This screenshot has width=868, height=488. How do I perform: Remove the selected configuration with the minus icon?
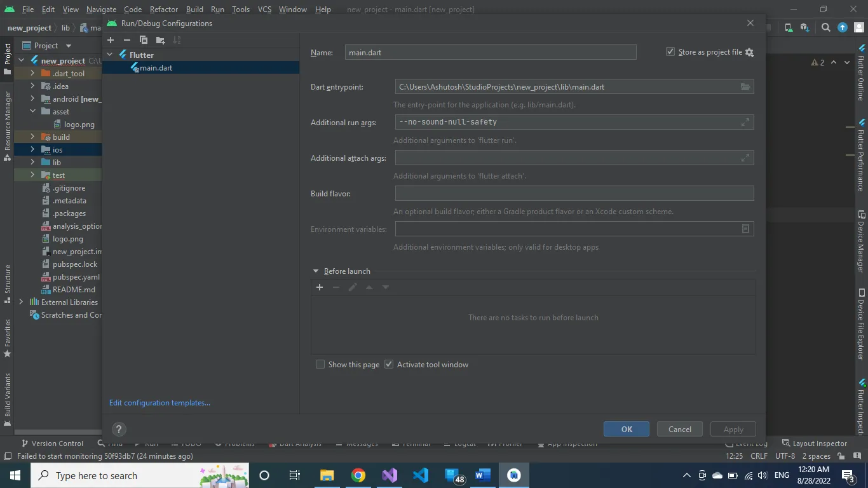(x=127, y=40)
